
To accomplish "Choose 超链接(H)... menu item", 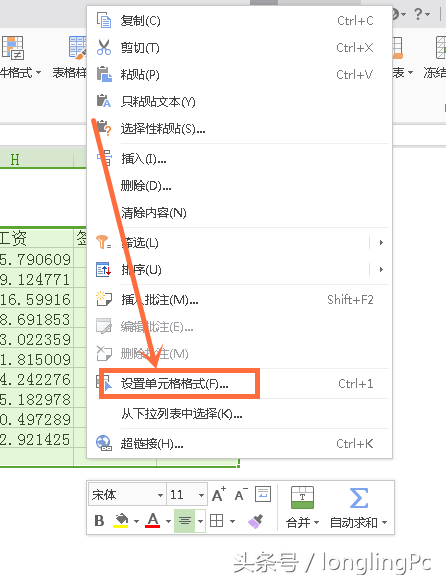I will (239, 444).
